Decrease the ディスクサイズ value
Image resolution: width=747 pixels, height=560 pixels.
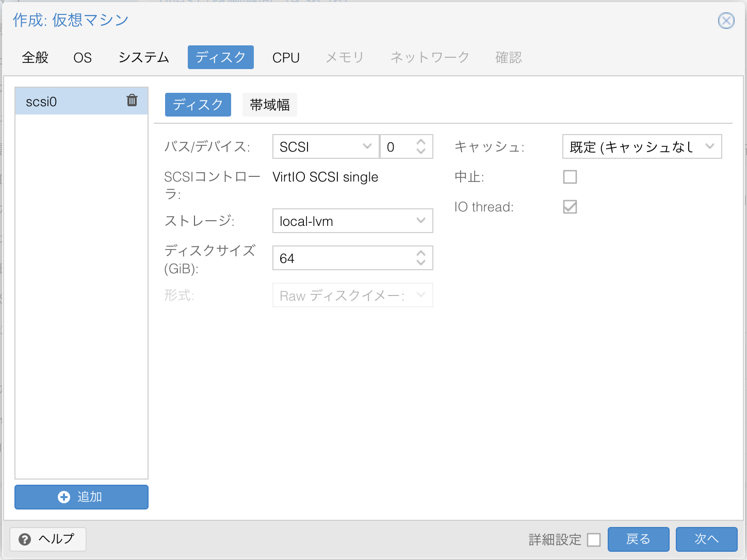(x=421, y=262)
